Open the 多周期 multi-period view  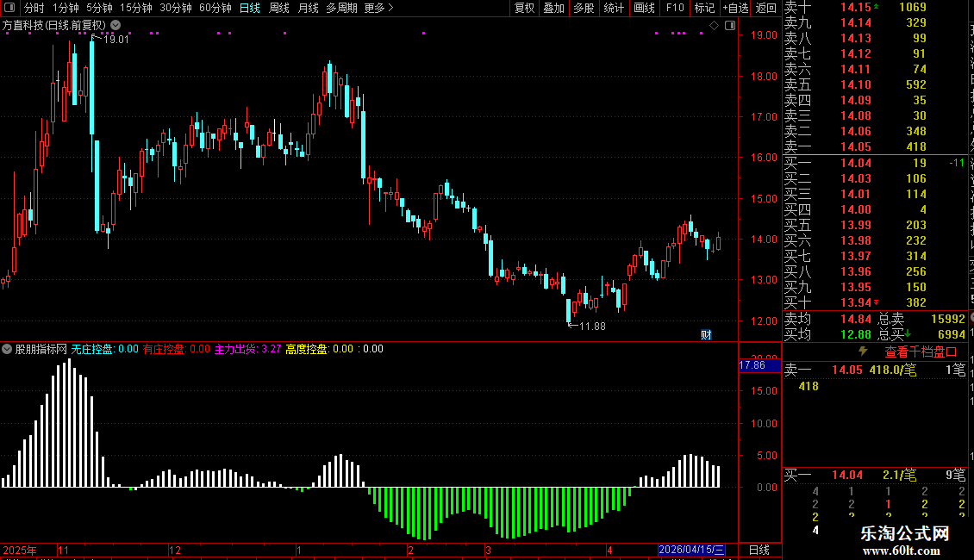pyautogui.click(x=341, y=8)
